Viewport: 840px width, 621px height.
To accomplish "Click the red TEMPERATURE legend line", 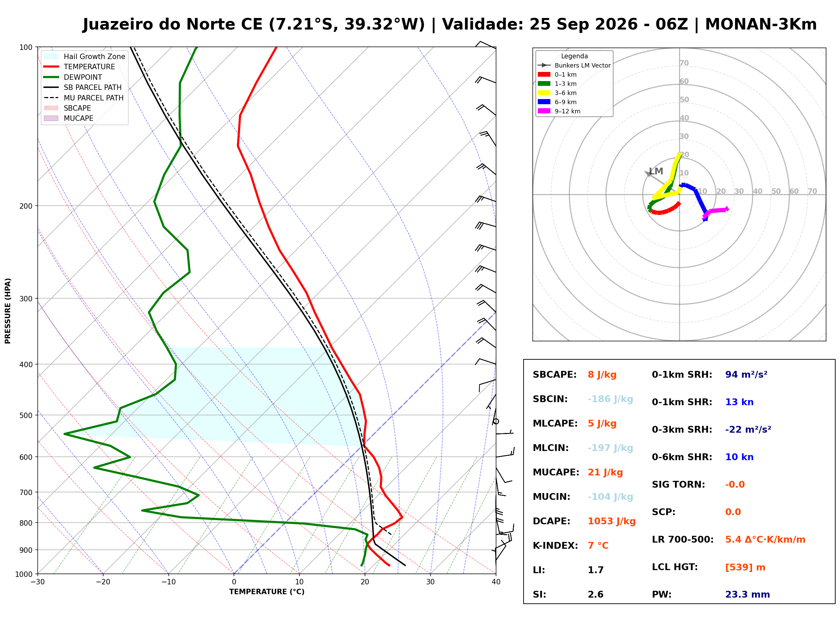I will 51,67.
